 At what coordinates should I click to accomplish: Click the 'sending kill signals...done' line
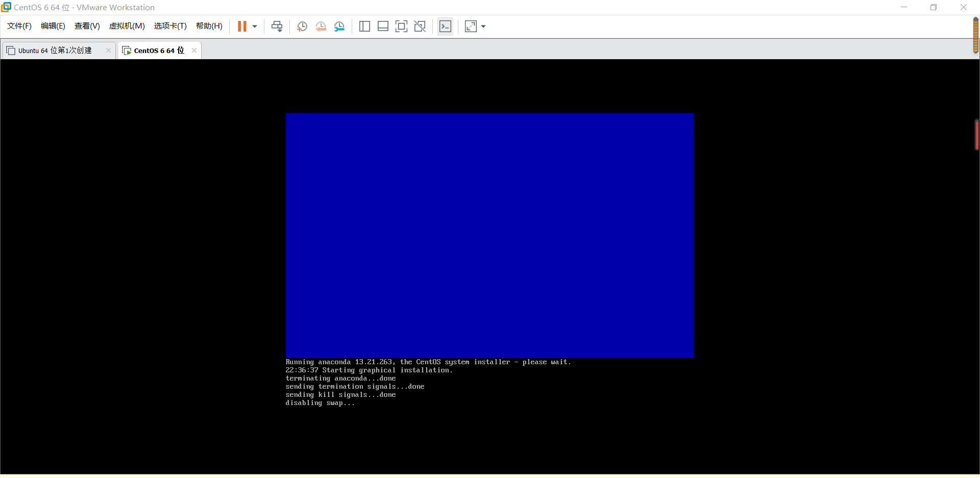[340, 395]
